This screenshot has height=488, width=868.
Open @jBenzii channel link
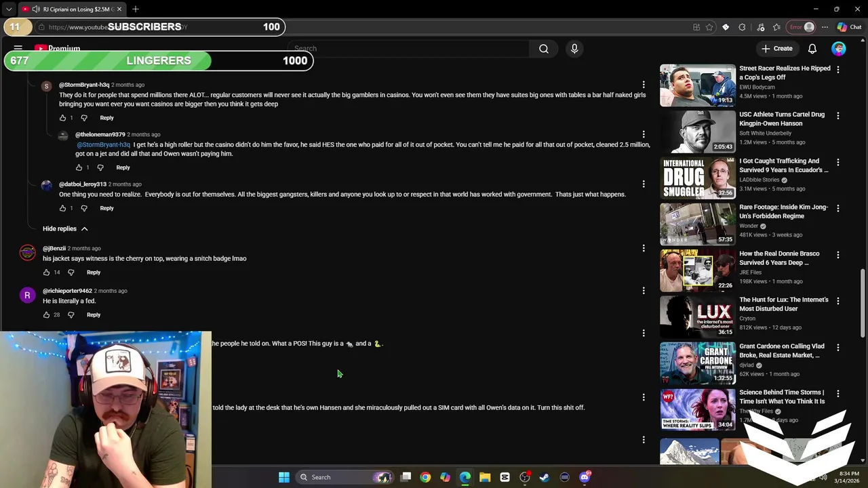(x=54, y=248)
